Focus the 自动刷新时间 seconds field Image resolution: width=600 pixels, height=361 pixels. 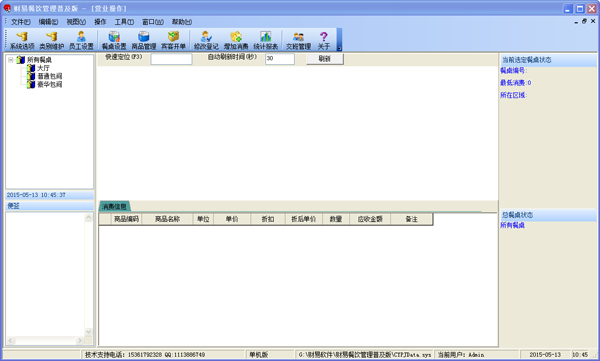(x=280, y=59)
